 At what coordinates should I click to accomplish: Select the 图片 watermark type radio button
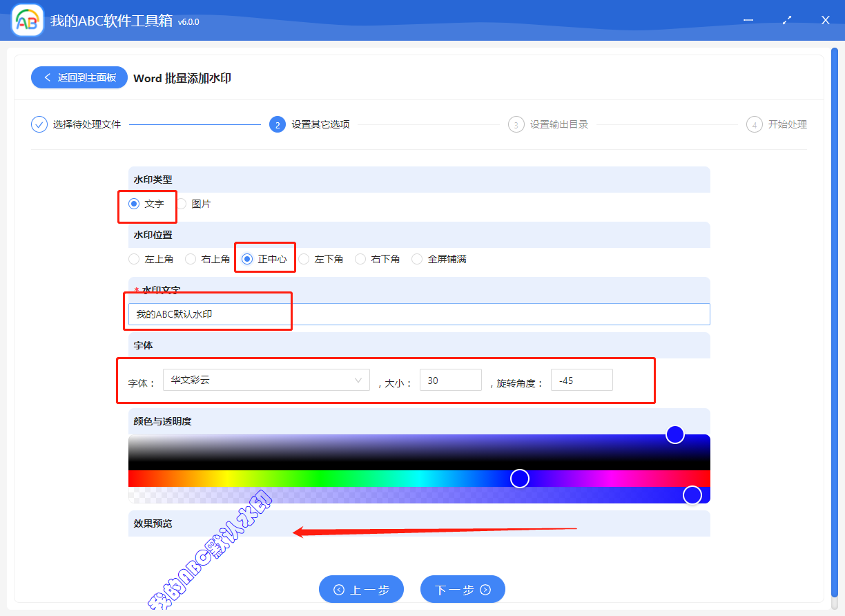tap(184, 204)
